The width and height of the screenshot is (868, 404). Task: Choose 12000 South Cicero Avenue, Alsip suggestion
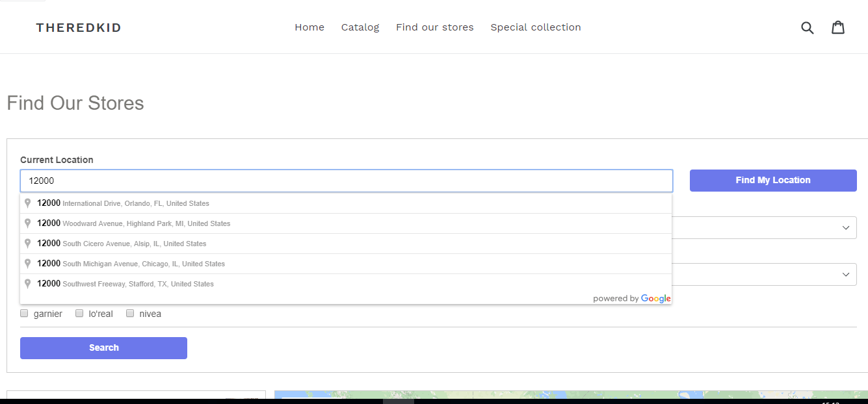346,244
